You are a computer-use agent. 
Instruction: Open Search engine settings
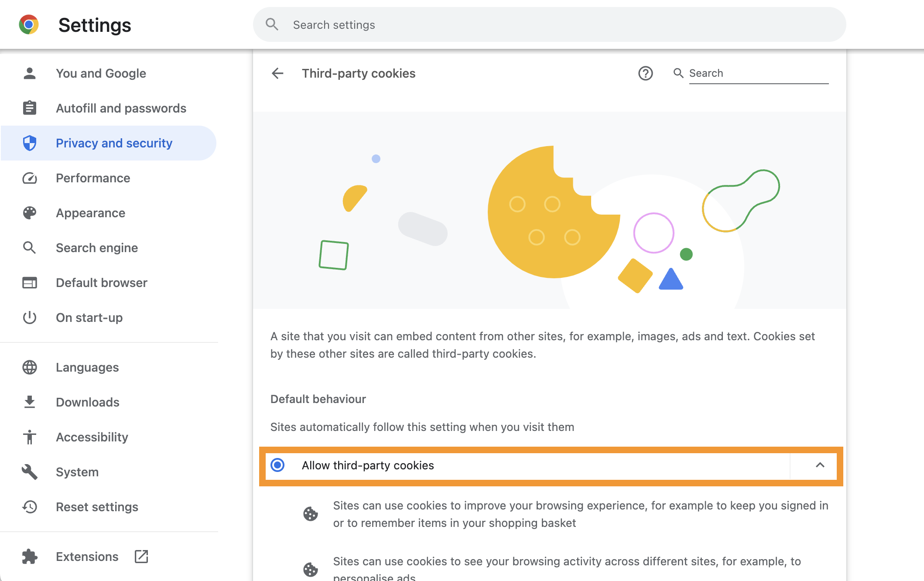click(97, 248)
